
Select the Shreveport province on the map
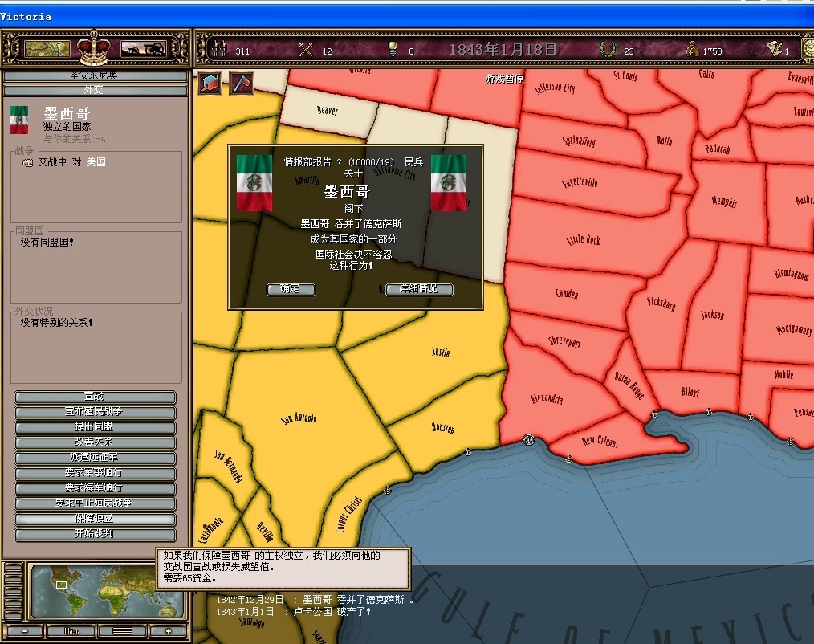(x=565, y=341)
